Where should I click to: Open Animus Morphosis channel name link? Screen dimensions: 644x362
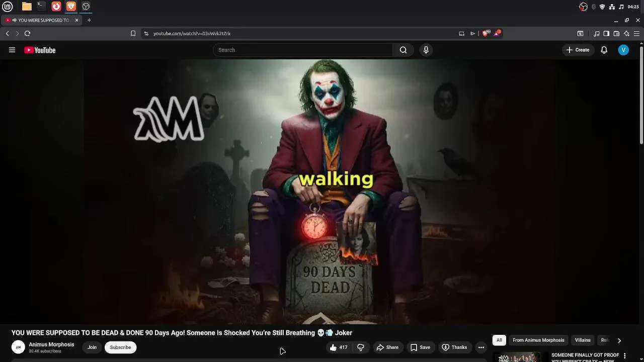51,344
